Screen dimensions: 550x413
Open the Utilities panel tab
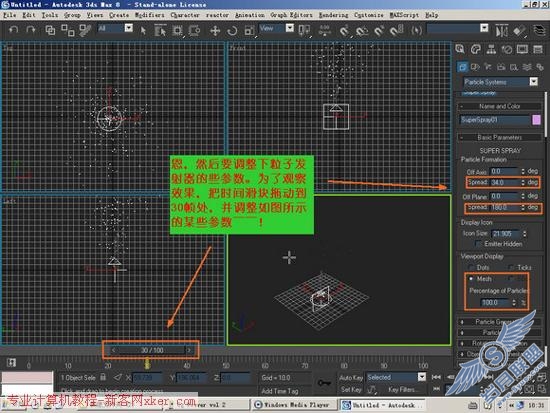(538, 49)
